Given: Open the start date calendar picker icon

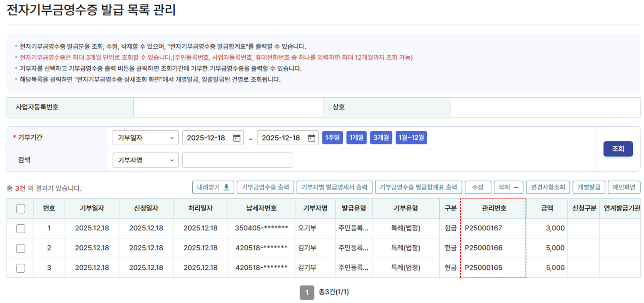Looking at the screenshot, I should pos(237,138).
